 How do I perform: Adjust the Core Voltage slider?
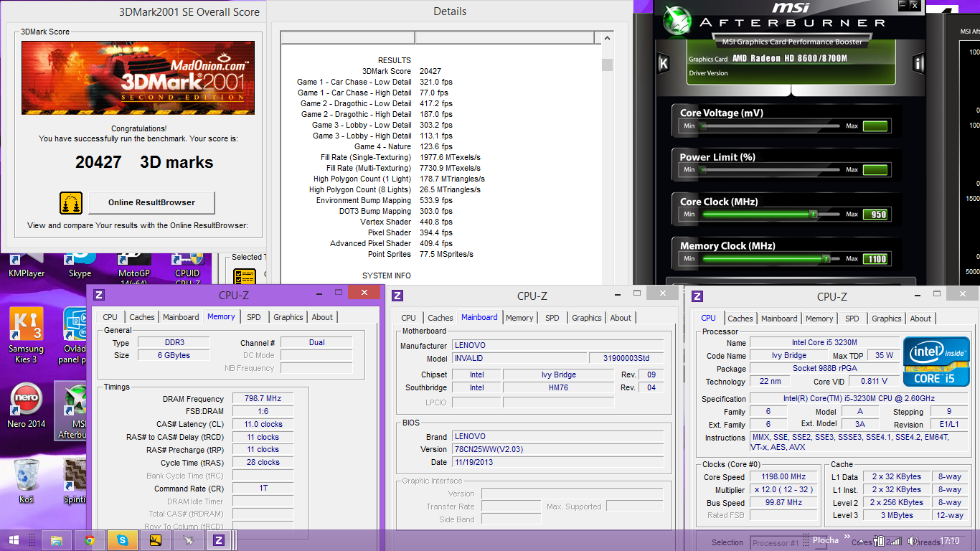pos(770,126)
